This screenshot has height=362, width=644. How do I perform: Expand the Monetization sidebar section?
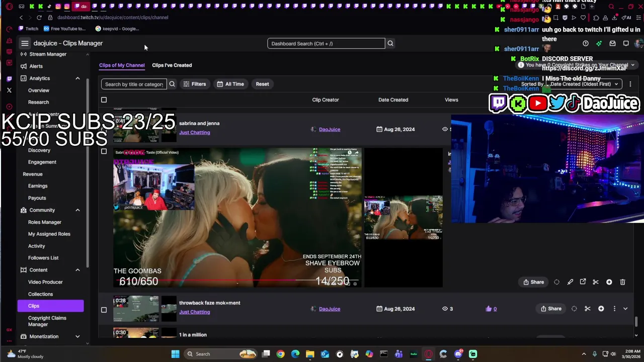pos(77,336)
